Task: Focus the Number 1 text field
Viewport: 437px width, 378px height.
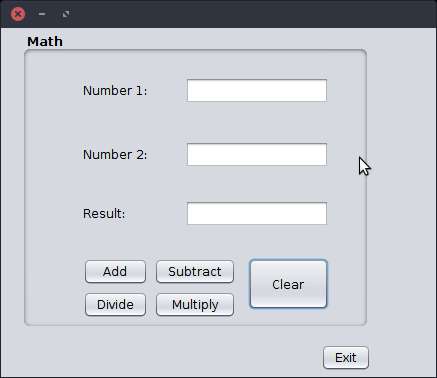Action: (x=257, y=90)
